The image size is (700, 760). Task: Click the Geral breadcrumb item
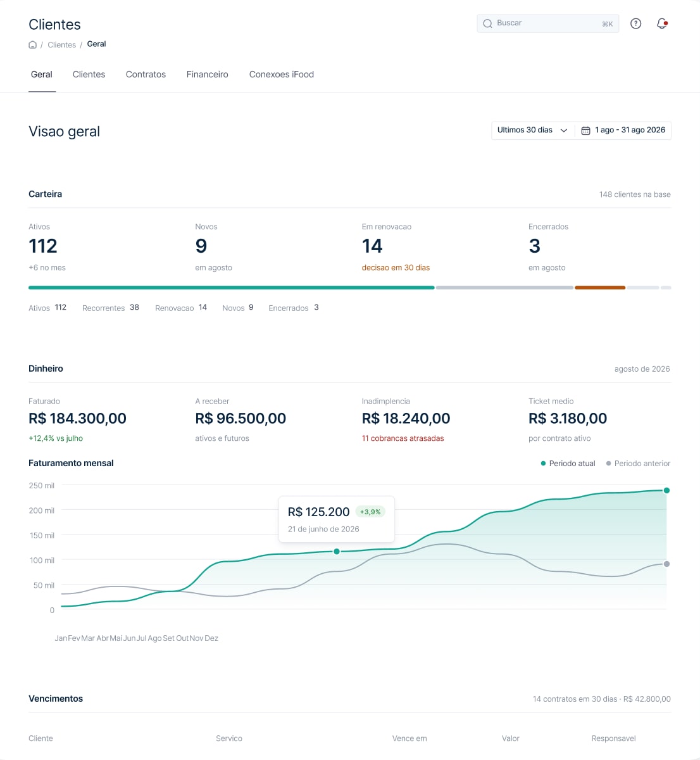[96, 44]
